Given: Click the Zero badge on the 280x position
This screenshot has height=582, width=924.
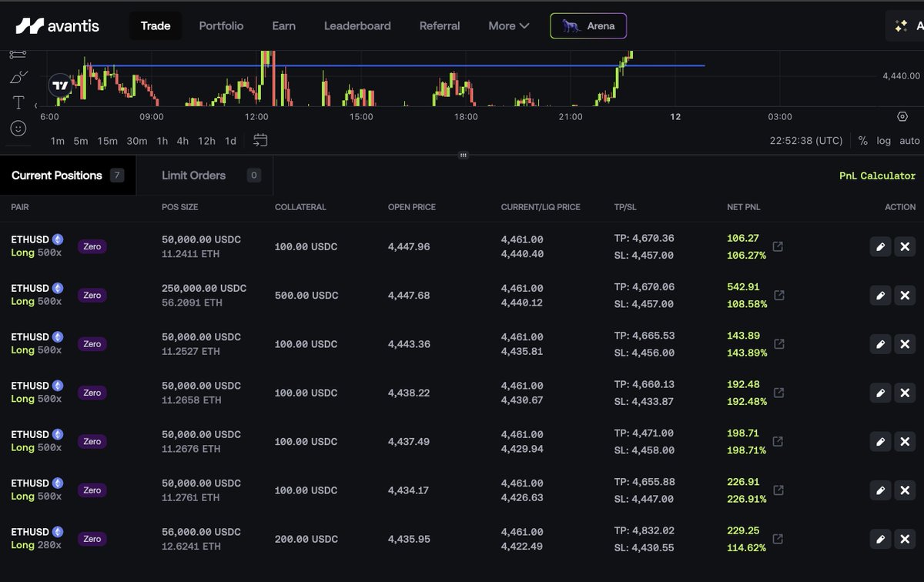Looking at the screenshot, I should tap(92, 539).
